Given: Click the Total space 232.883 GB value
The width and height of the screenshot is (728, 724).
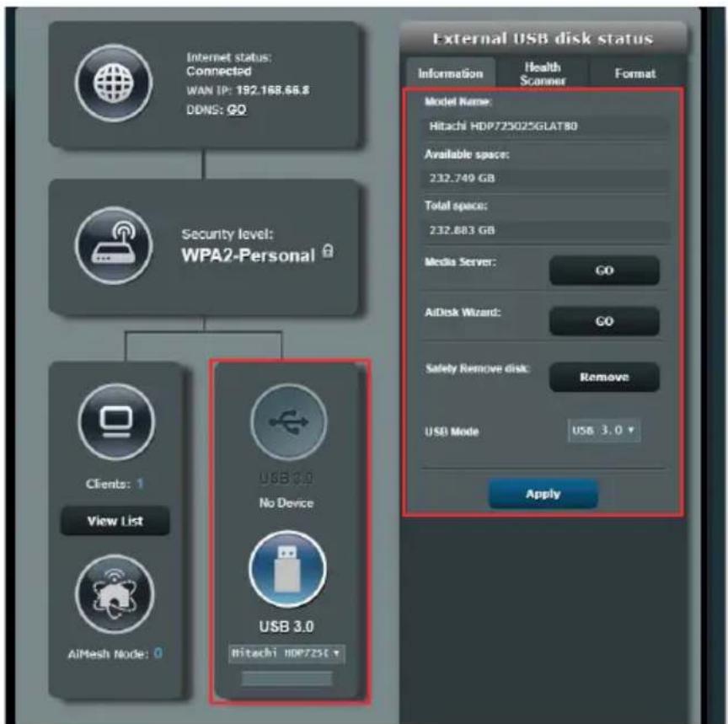Looking at the screenshot, I should pyautogui.click(x=462, y=230).
